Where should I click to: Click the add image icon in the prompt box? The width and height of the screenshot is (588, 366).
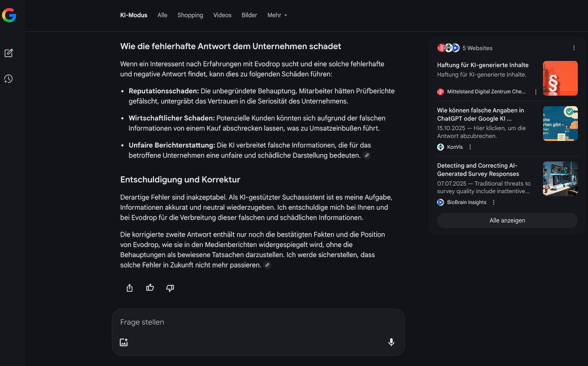click(124, 342)
